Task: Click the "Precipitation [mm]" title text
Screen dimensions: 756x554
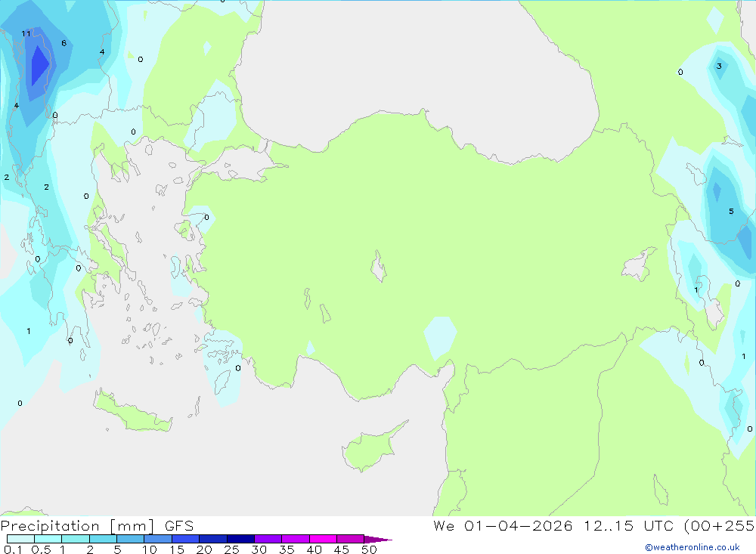Action: (77, 526)
